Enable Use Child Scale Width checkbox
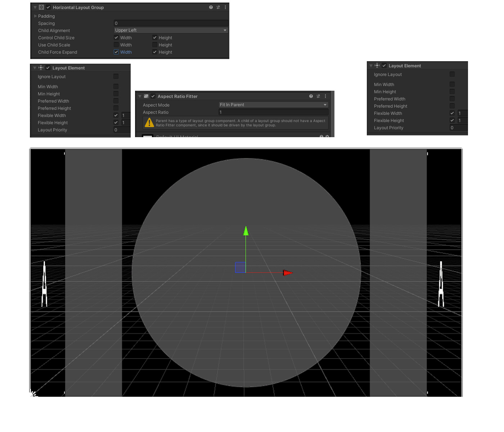The image size is (504, 432). click(116, 45)
